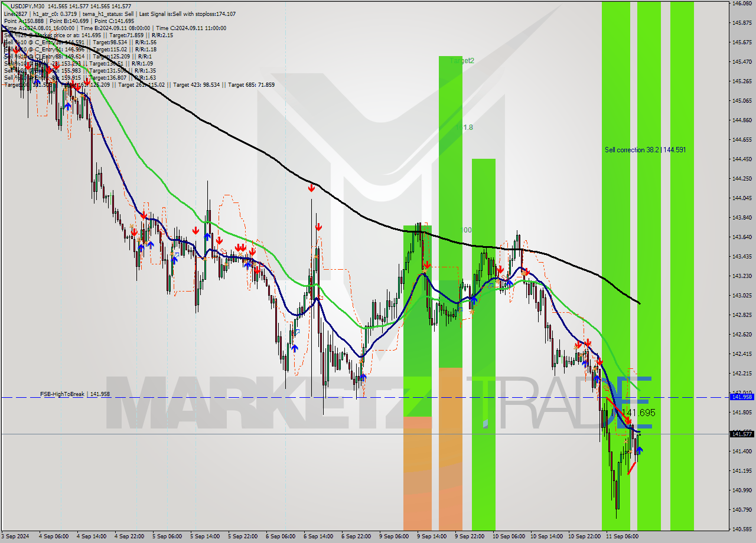Click the red sell arrow at the 9 Sep 14:00 peak
Image resolution: width=756 pixels, height=543 pixels.
coord(426,265)
